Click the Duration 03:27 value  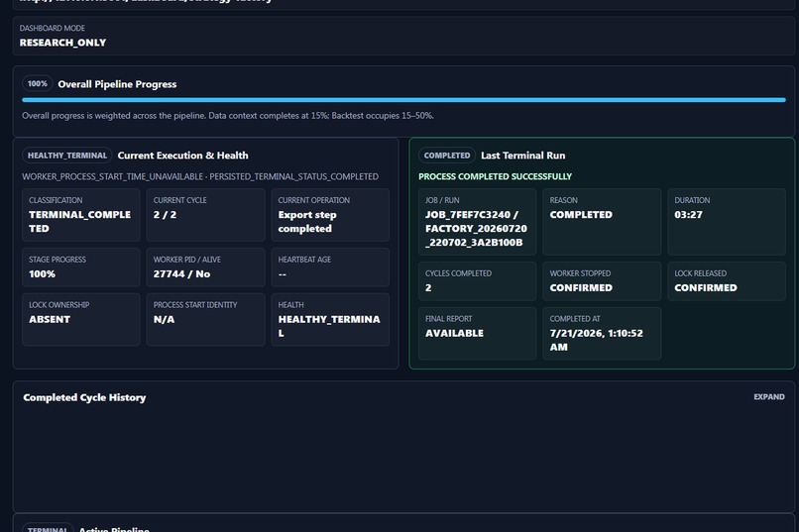(688, 215)
